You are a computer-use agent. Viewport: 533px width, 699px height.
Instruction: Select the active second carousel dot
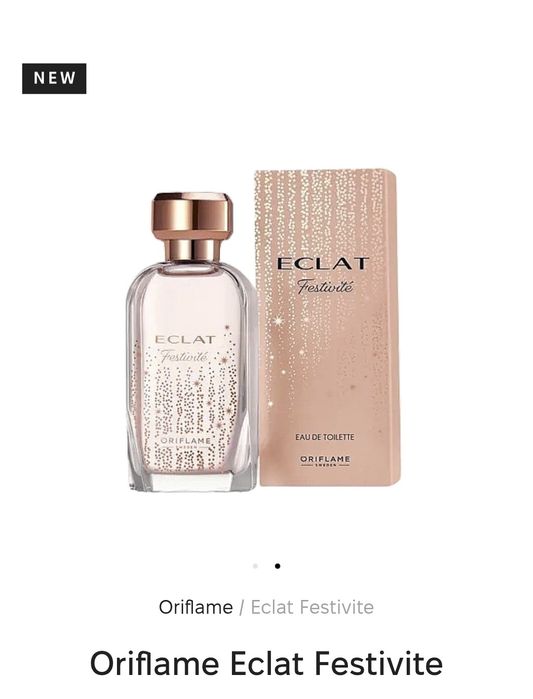coord(278,566)
